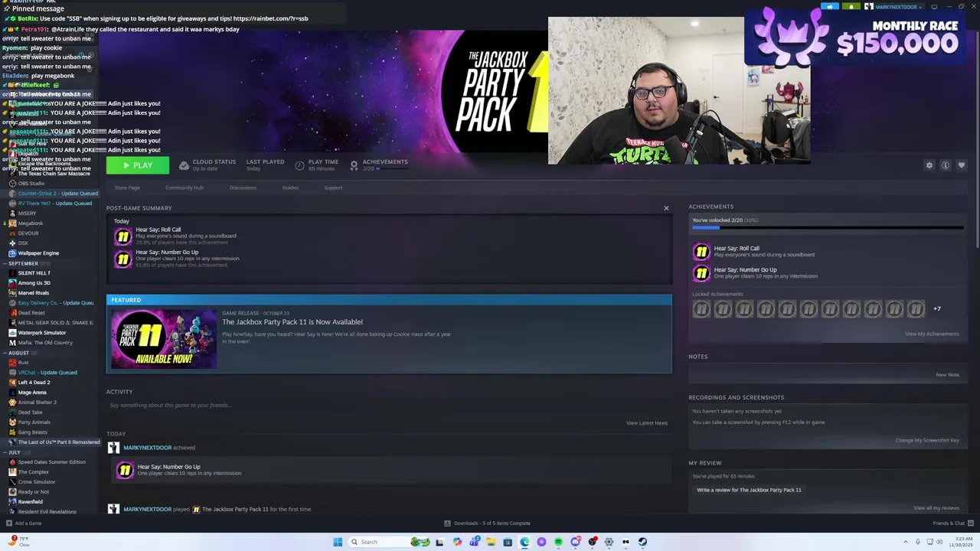Screen dimensions: 980x551
Task: Open 'The Jackbox Party Pack 11 is Now Available!' news
Action: (292, 322)
